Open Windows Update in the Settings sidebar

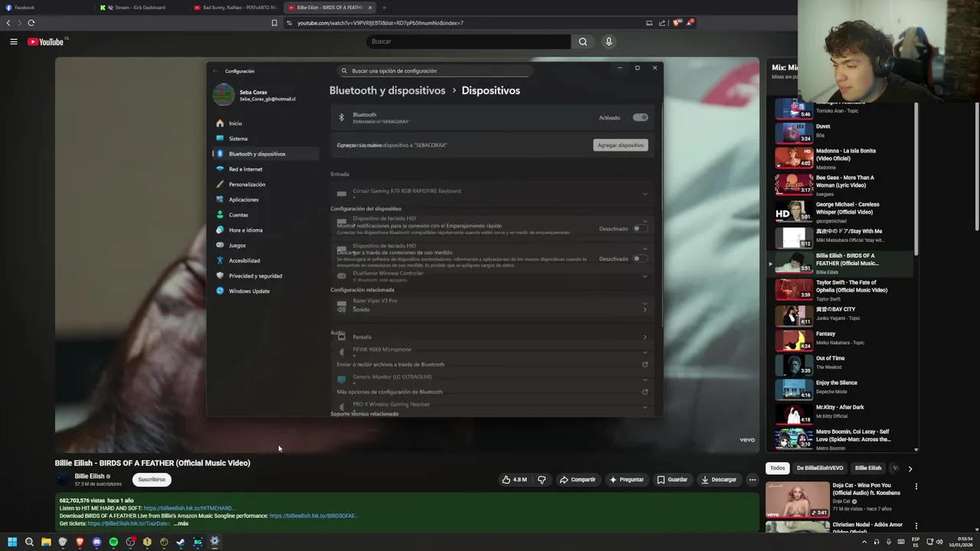point(265,291)
